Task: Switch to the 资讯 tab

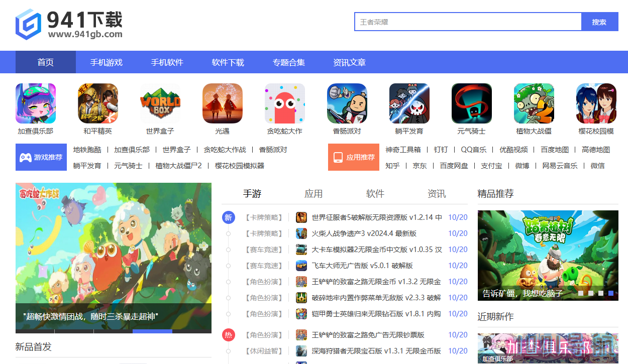Action: point(436,193)
